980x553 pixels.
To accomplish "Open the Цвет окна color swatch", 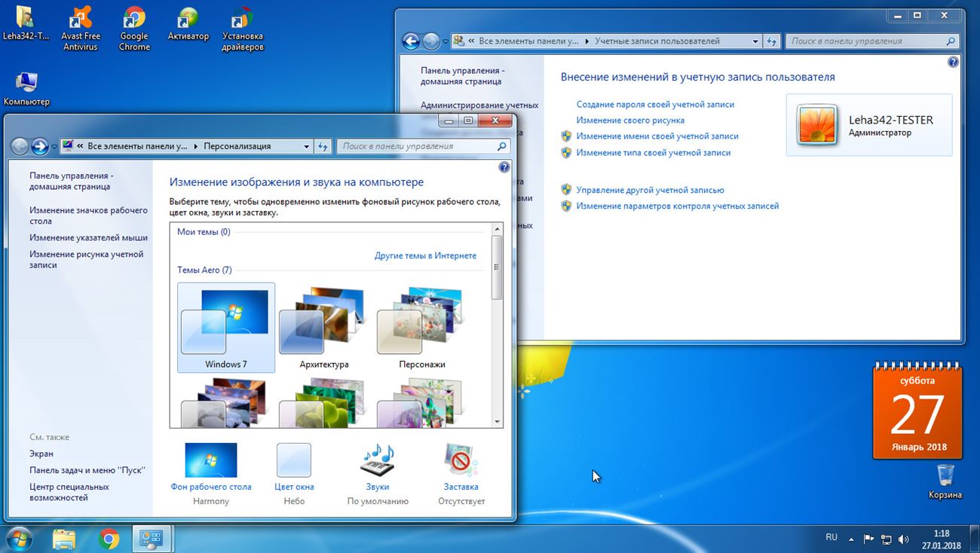I will coord(294,461).
